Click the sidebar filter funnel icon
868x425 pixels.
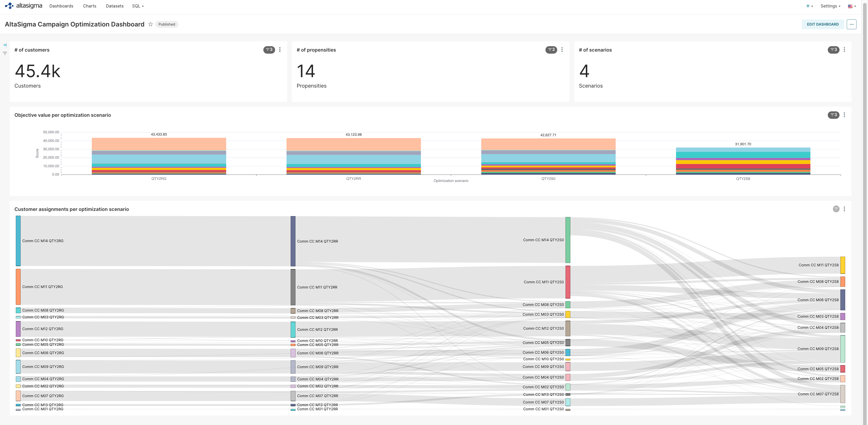click(x=5, y=53)
